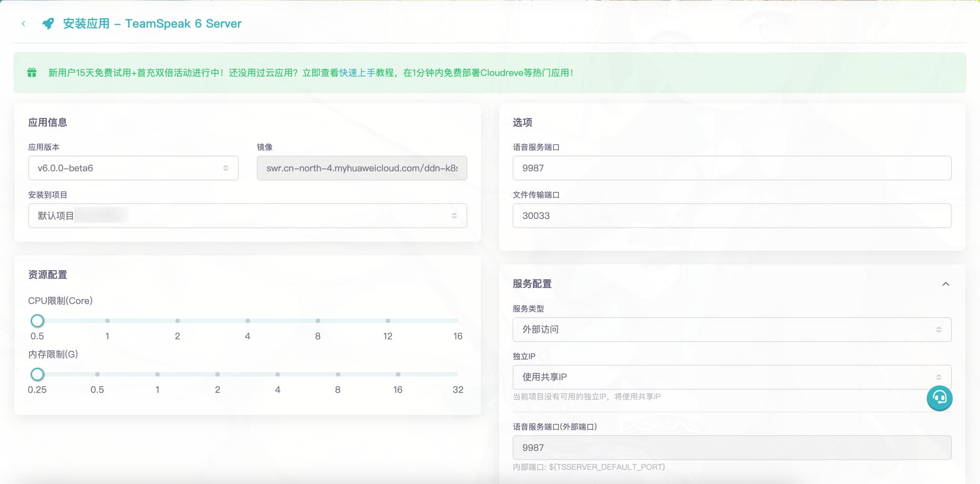Screen dimensions: 980x484
Task: Click the gift icon in the promo banner
Action: (32, 72)
